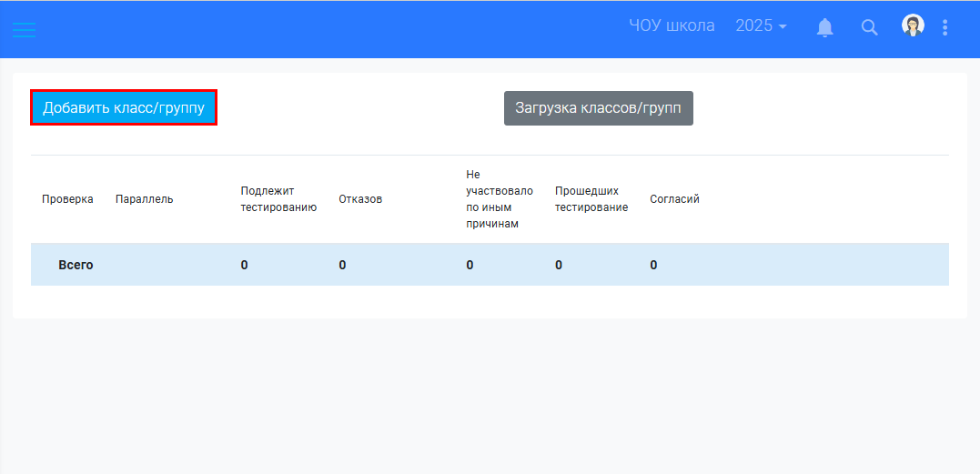The width and height of the screenshot is (980, 474).
Task: Click the Согласий column header
Action: tap(674, 199)
